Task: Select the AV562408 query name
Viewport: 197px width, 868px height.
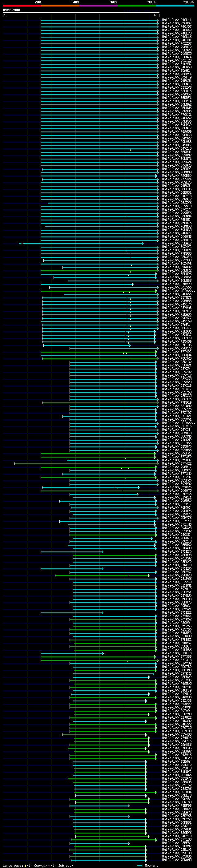Action: 11,10
